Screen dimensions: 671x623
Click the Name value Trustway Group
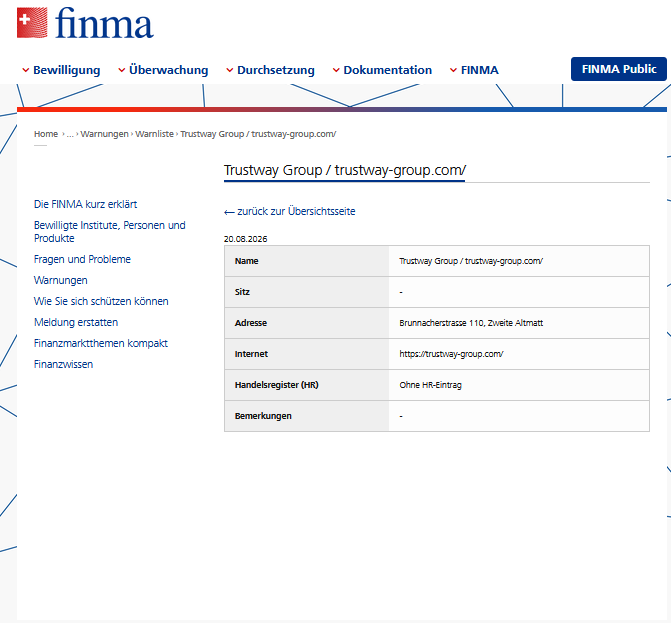[x=471, y=261]
